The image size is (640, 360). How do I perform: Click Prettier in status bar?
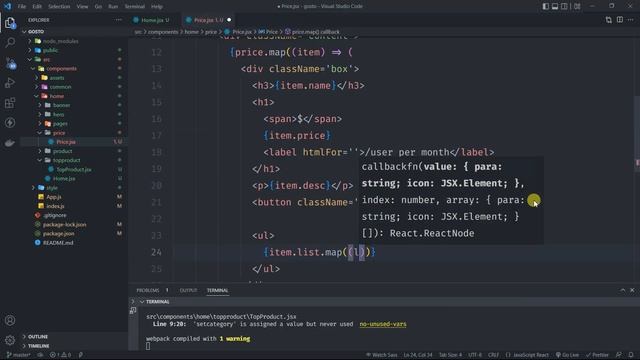coord(598,355)
